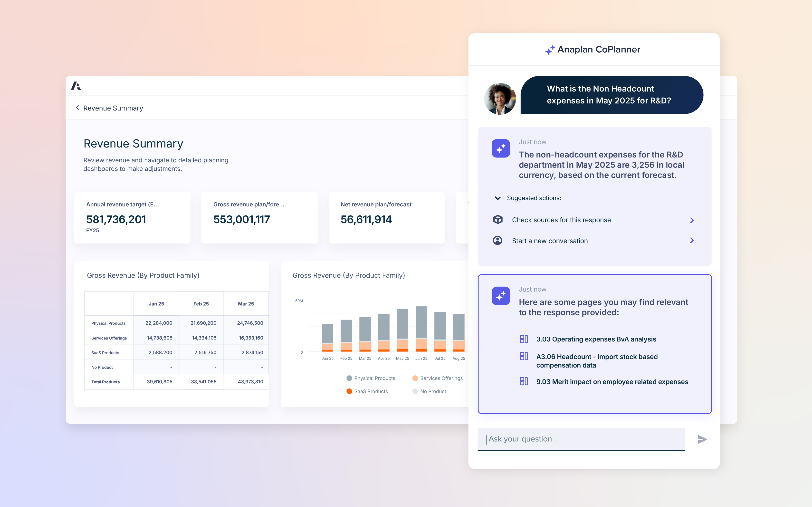Screen dimensions: 812x507
Task: Expand Start a new conversation via its chevron
Action: click(x=692, y=240)
